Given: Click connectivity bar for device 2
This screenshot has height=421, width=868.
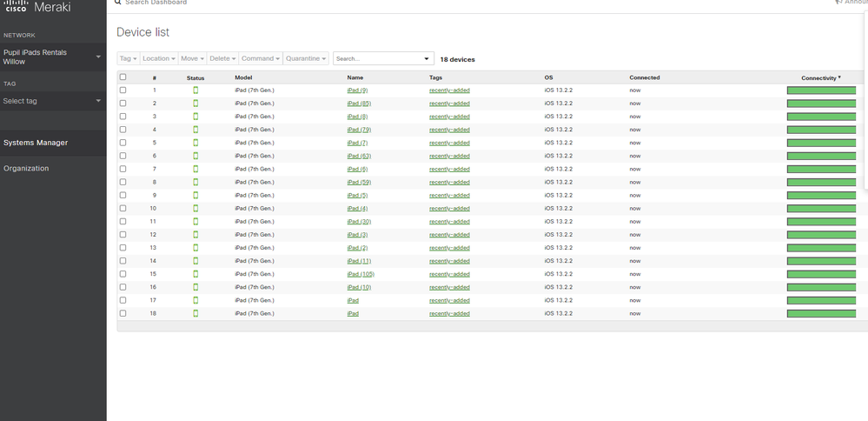Looking at the screenshot, I should (821, 104).
